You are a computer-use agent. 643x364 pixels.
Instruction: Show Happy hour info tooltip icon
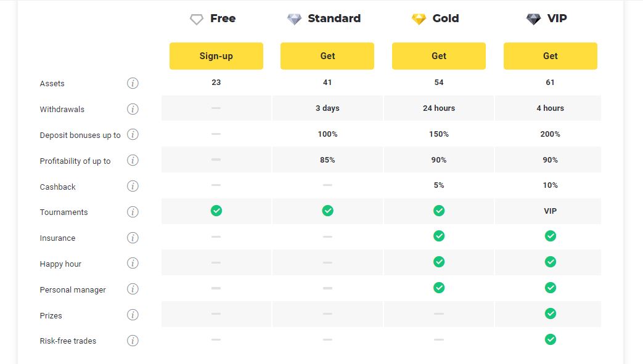133,263
